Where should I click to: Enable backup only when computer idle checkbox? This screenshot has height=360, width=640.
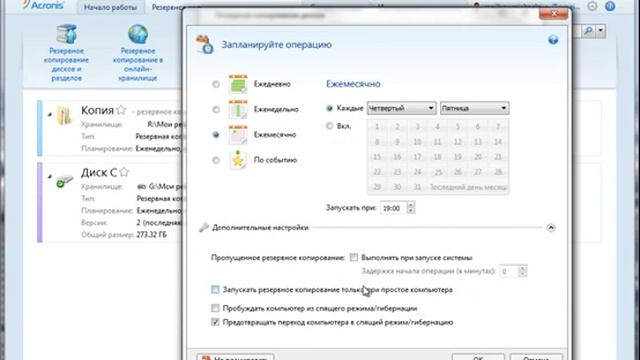(215, 289)
